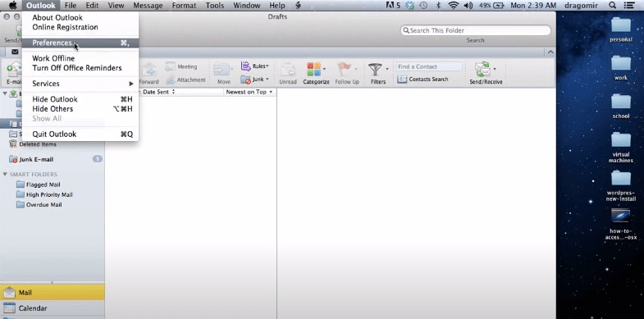The image size is (644, 319).
Task: Open the Edit menu
Action: tap(92, 6)
